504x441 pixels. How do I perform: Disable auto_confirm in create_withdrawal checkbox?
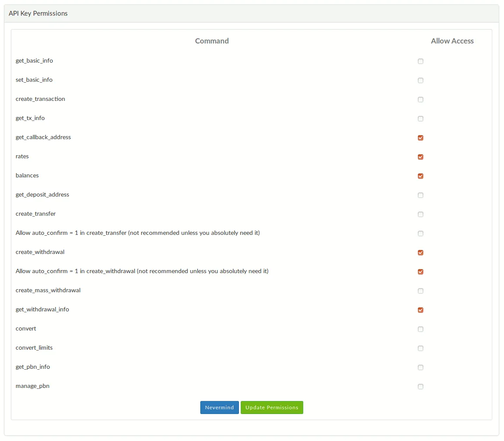point(421,272)
